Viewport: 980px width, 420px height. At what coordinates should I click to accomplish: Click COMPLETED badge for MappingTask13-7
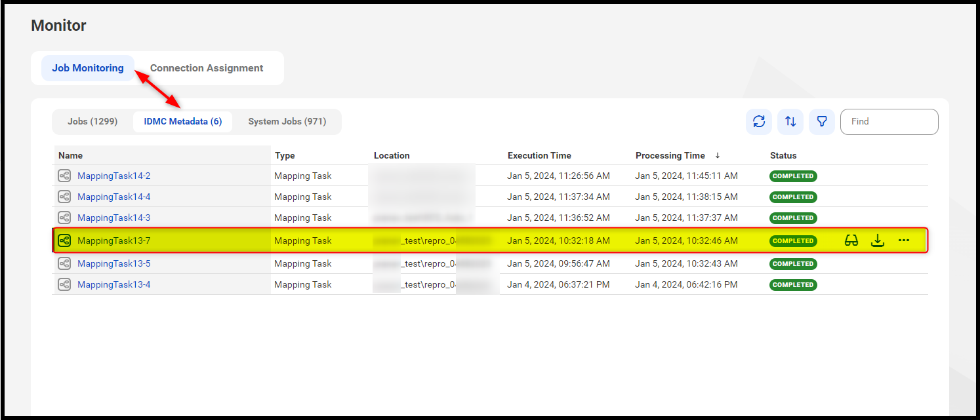[x=793, y=240]
